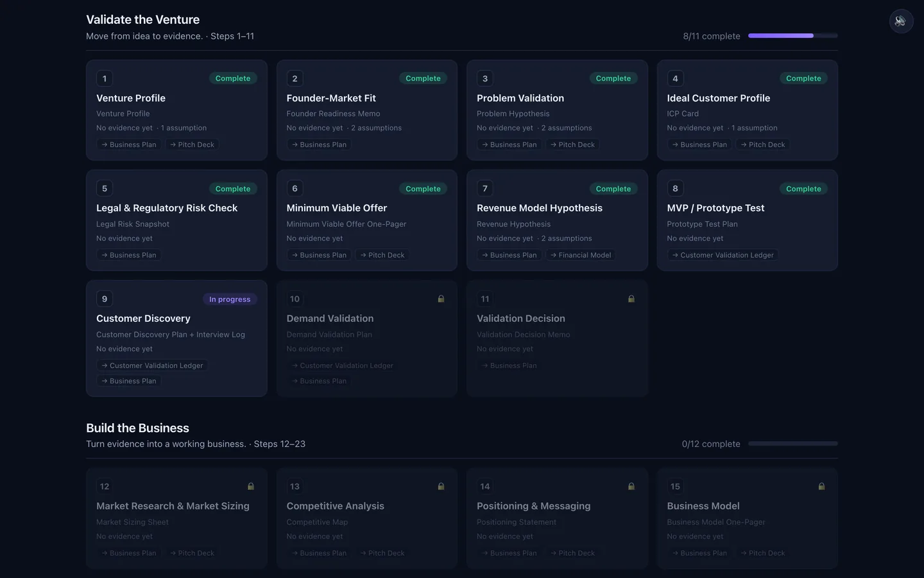Click Complete badge on Problem Validation card

coord(613,78)
